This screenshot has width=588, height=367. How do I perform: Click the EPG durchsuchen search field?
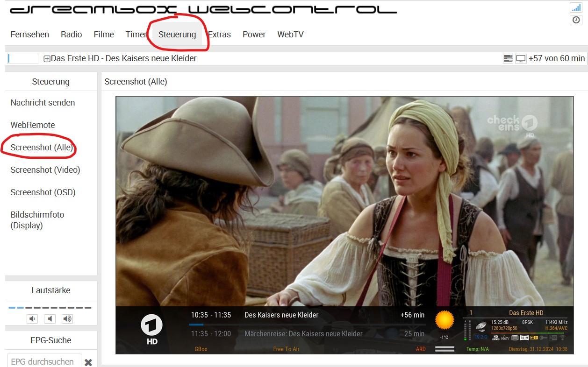point(44,362)
